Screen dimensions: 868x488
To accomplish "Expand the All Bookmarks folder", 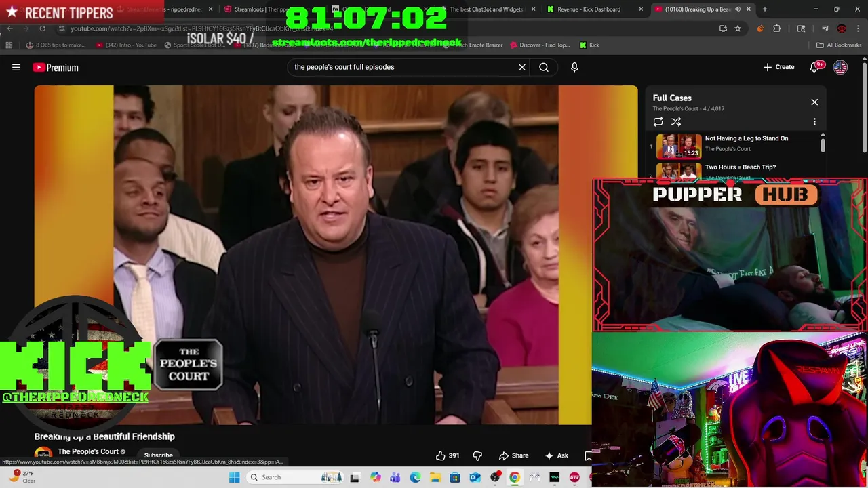I will point(839,45).
